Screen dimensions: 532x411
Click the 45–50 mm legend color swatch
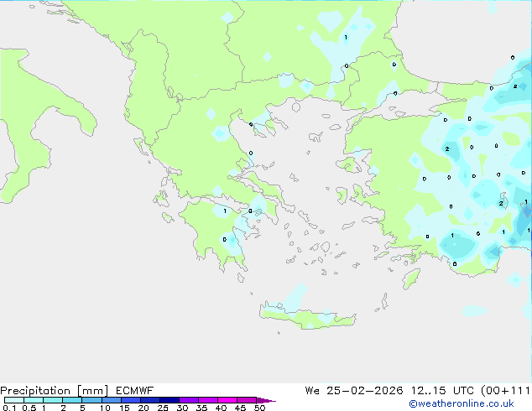click(247, 400)
